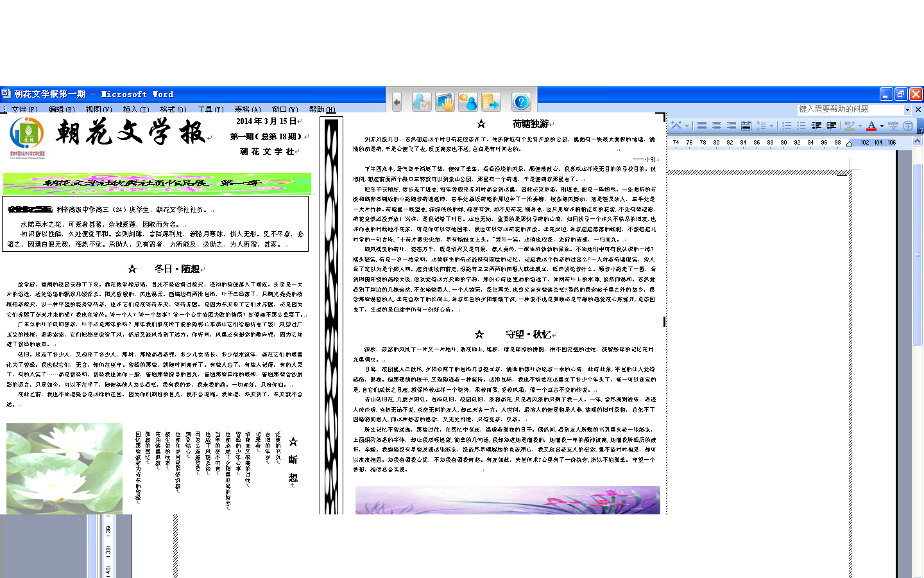The image size is (924, 578).
Task: Open the help question box dropdown
Action: click(907, 109)
